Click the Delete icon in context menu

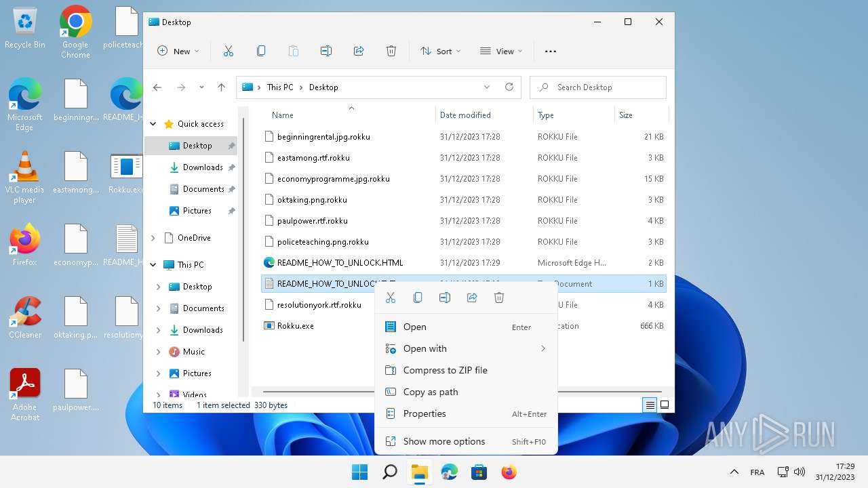pos(499,298)
